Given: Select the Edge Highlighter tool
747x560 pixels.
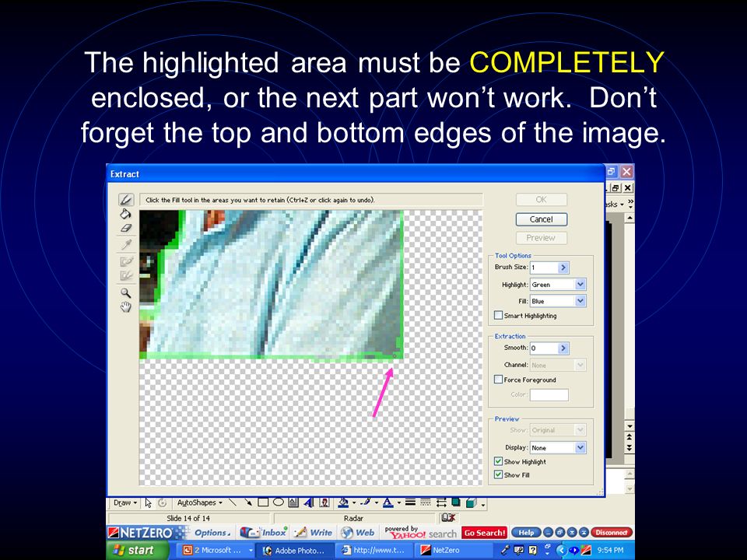Looking at the screenshot, I should pyautogui.click(x=126, y=200).
